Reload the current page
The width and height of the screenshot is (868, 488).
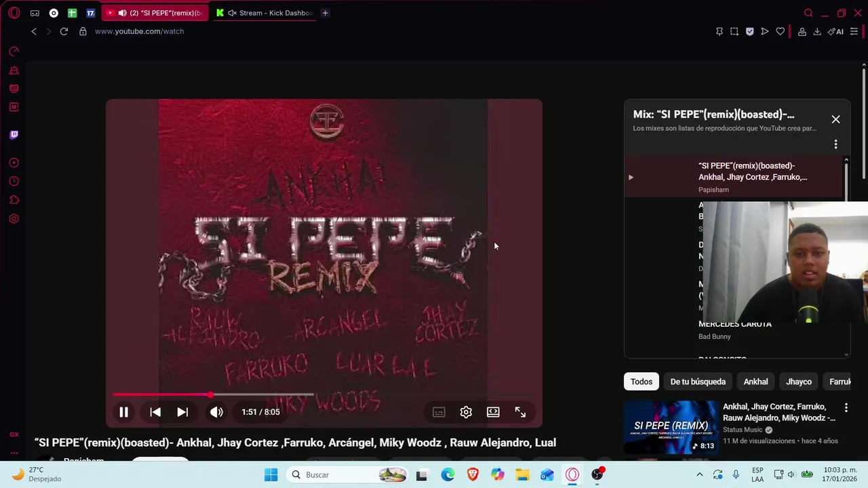(x=64, y=31)
